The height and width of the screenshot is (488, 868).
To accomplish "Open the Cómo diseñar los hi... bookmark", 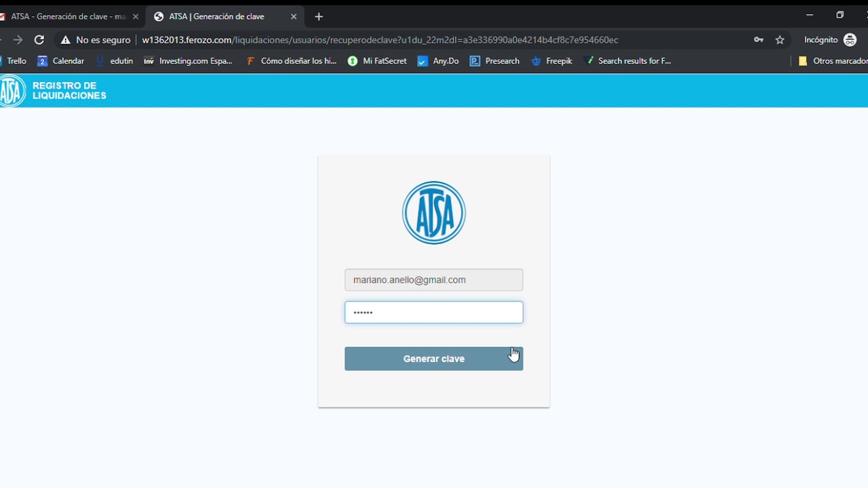I will 291,61.
